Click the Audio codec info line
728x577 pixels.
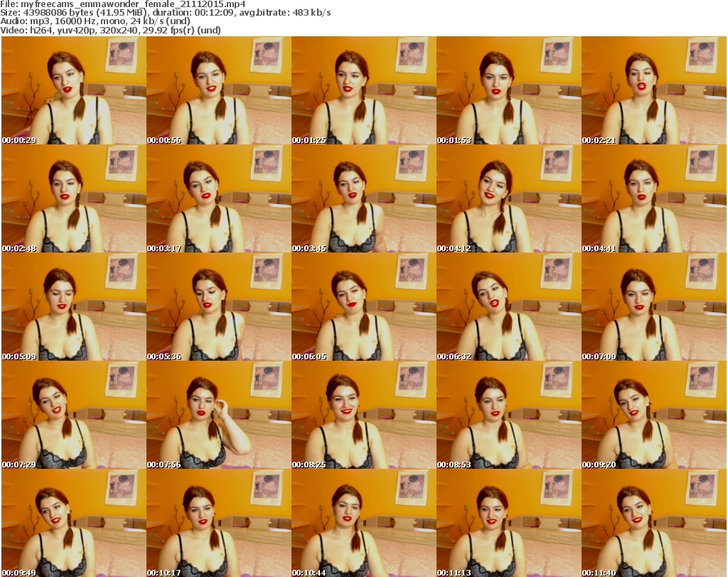click(95, 21)
